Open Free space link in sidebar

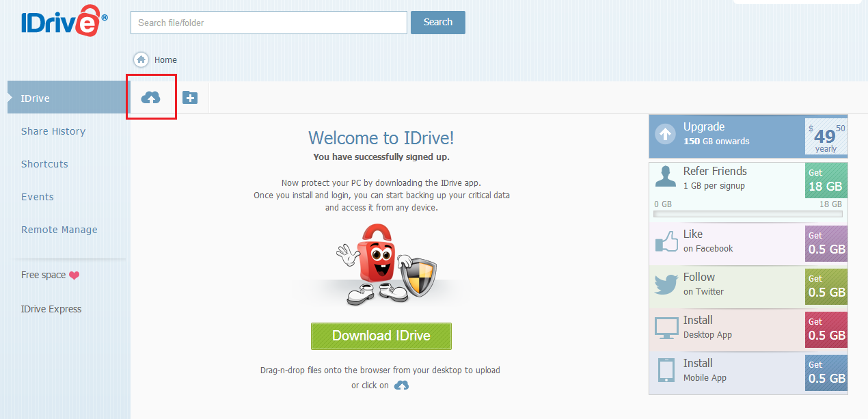pos(44,275)
